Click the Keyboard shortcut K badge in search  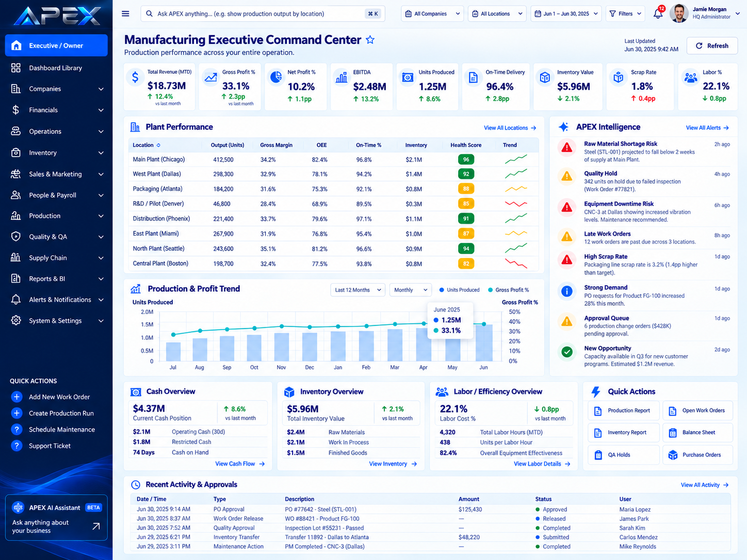373,14
